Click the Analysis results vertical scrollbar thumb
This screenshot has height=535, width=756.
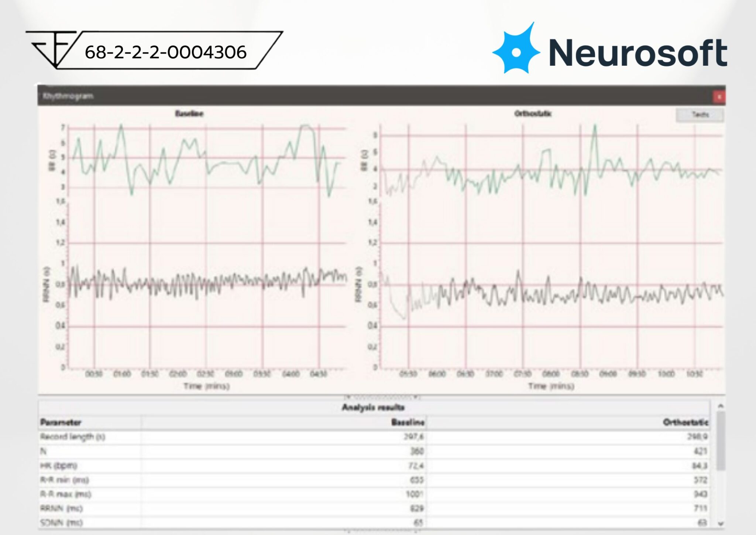(721, 441)
